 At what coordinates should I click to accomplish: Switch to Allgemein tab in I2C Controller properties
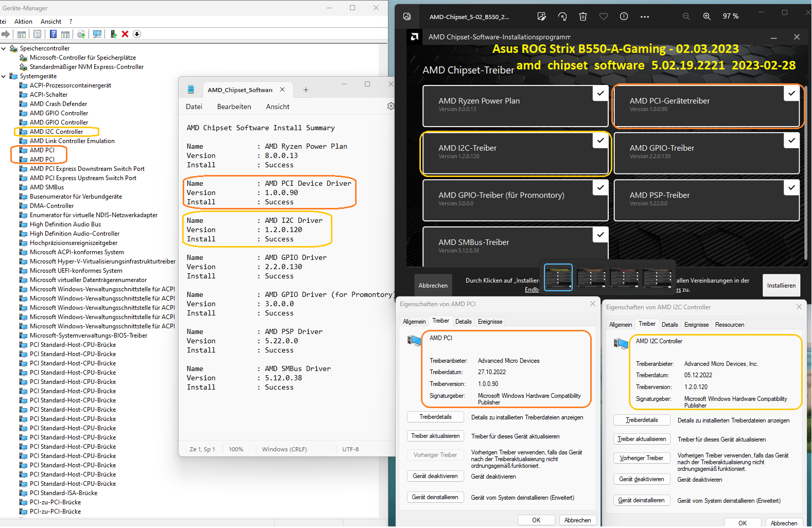[621, 325]
